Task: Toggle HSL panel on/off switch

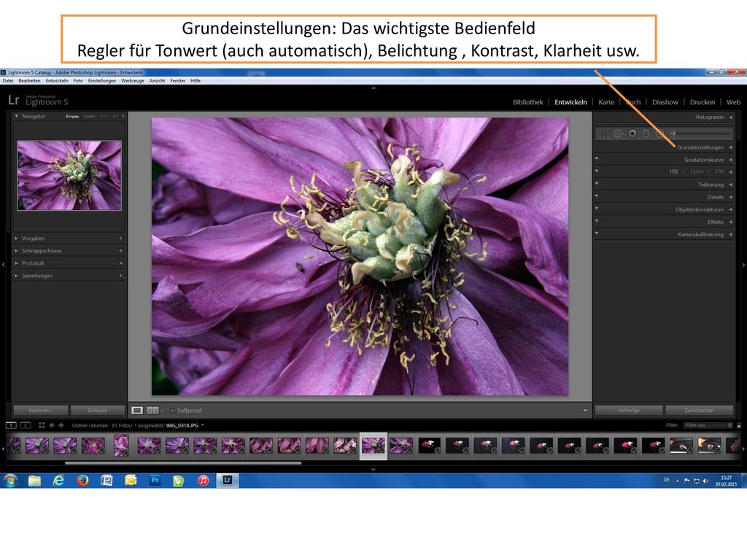Action: [x=597, y=171]
